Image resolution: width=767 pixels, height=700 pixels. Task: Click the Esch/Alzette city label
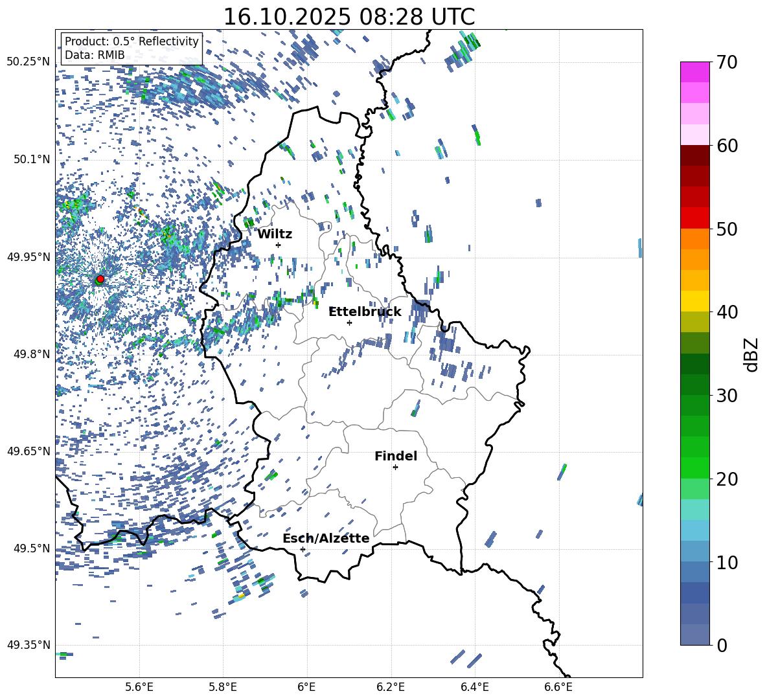tap(326, 538)
